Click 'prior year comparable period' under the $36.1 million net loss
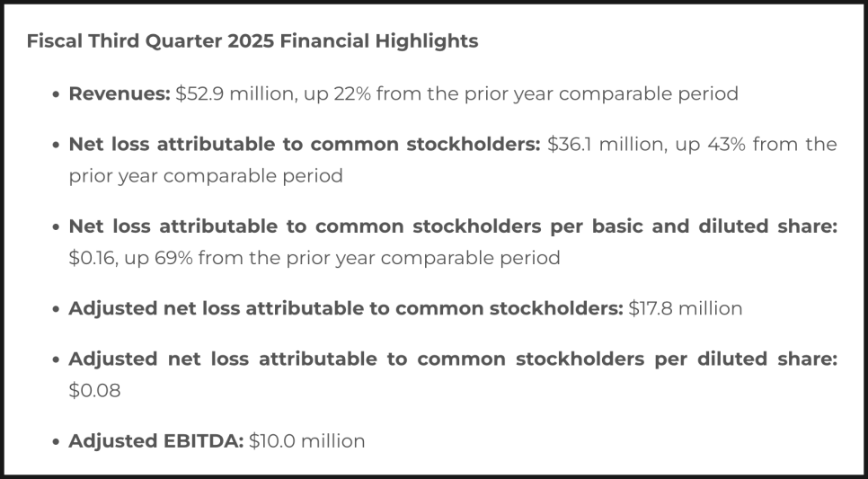 (206, 176)
